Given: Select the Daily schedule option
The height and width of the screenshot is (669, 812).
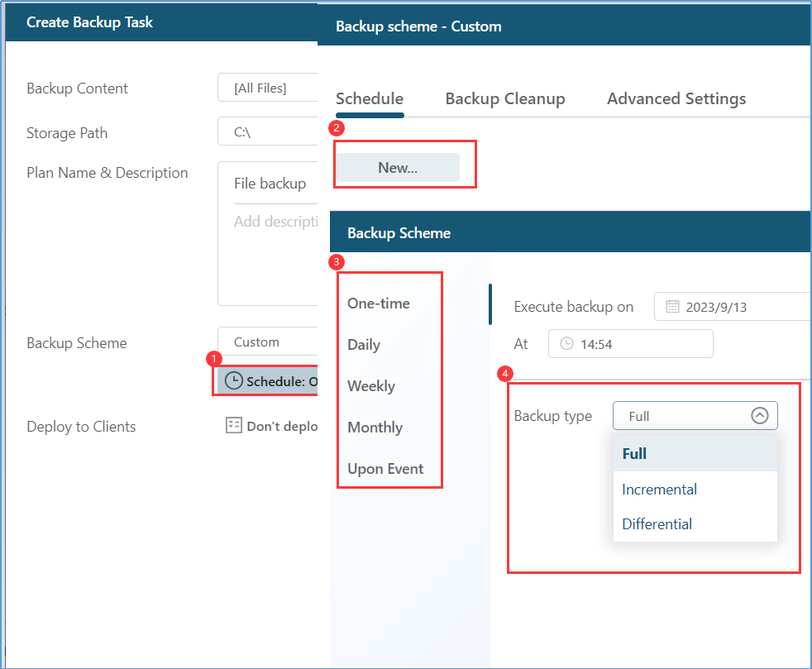Looking at the screenshot, I should click(x=364, y=345).
